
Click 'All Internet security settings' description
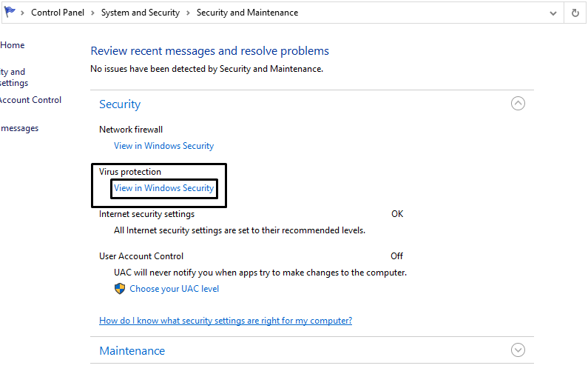click(240, 230)
